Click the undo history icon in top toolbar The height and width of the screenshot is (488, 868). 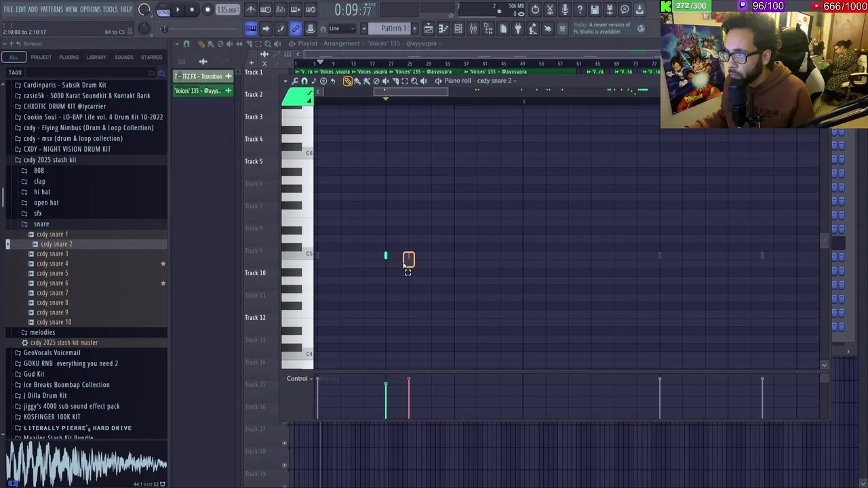pos(535,9)
